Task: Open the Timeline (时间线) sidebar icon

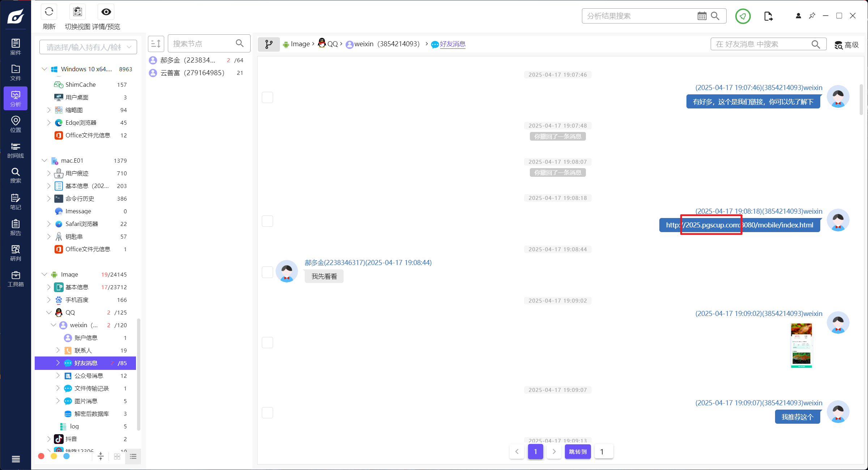Action: tap(16, 150)
